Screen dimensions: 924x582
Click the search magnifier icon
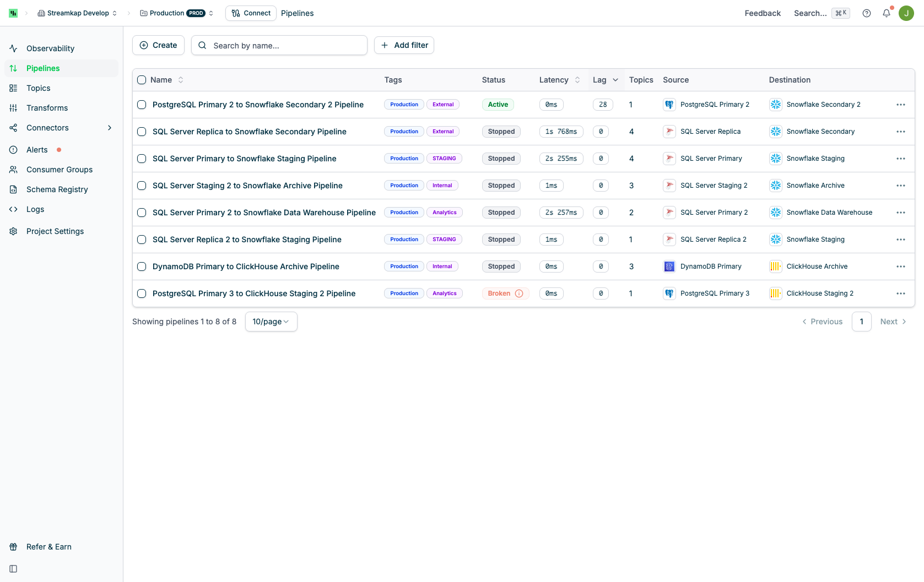(x=202, y=45)
